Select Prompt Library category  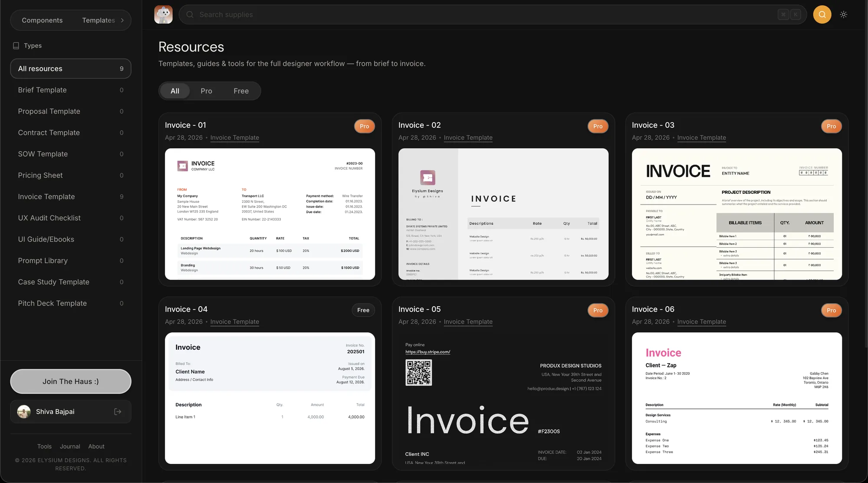pos(71,260)
